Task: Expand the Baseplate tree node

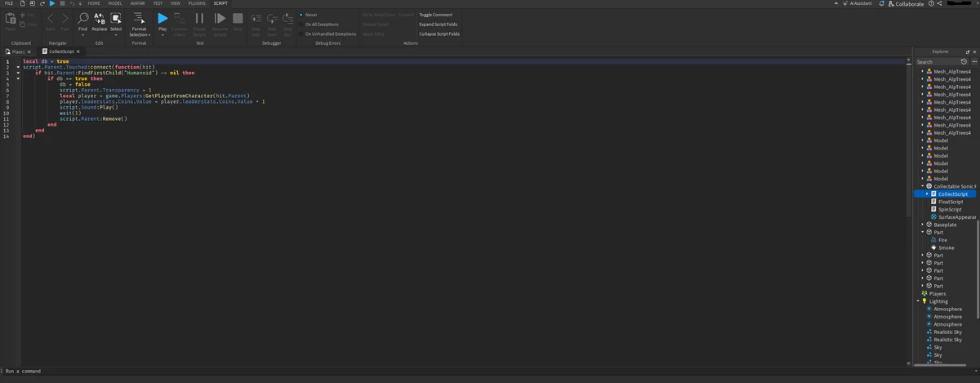Action: (x=922, y=225)
